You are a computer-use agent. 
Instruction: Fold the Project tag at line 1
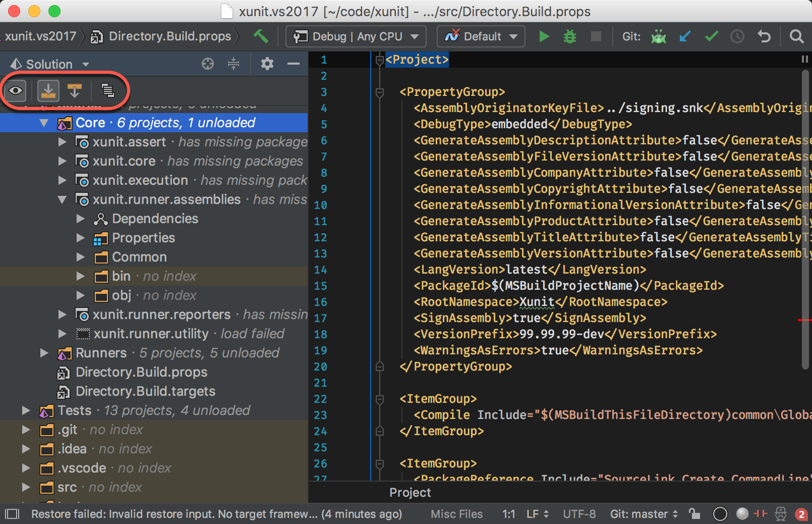(380, 60)
